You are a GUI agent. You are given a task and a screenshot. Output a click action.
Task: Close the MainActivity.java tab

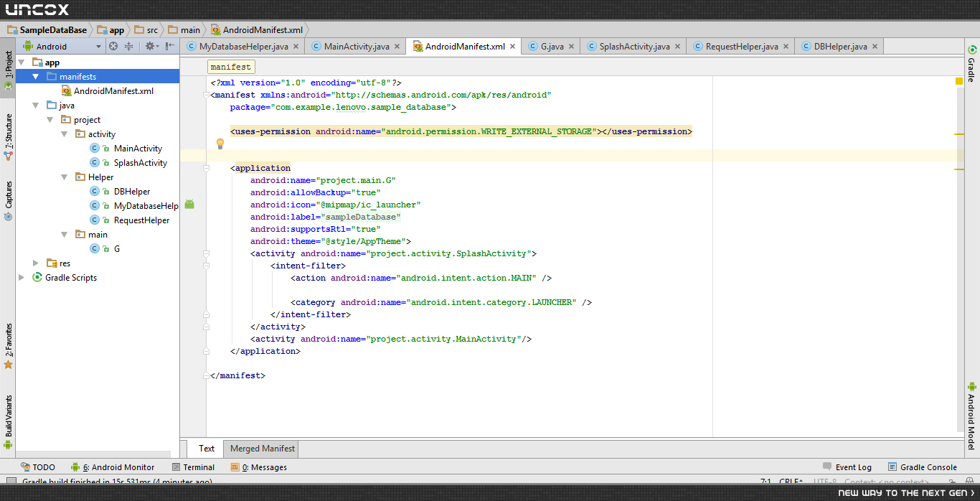(397, 47)
